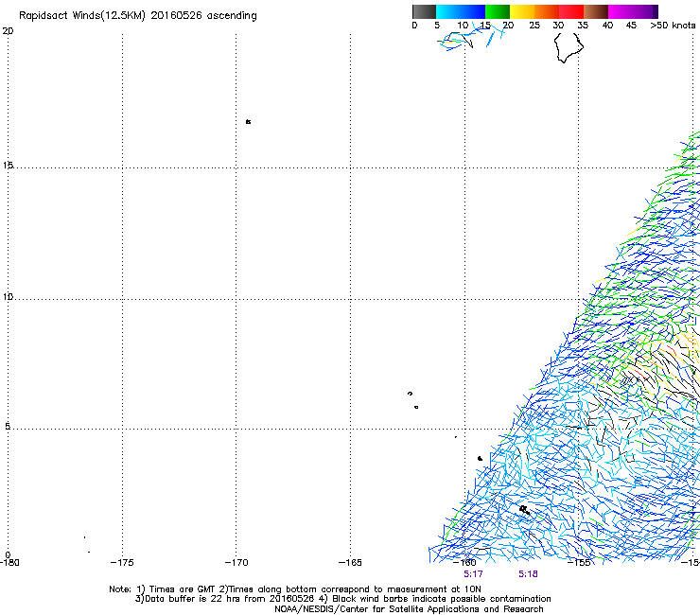Click the Hawaii Big Island coastline outline

pyautogui.click(x=569, y=48)
